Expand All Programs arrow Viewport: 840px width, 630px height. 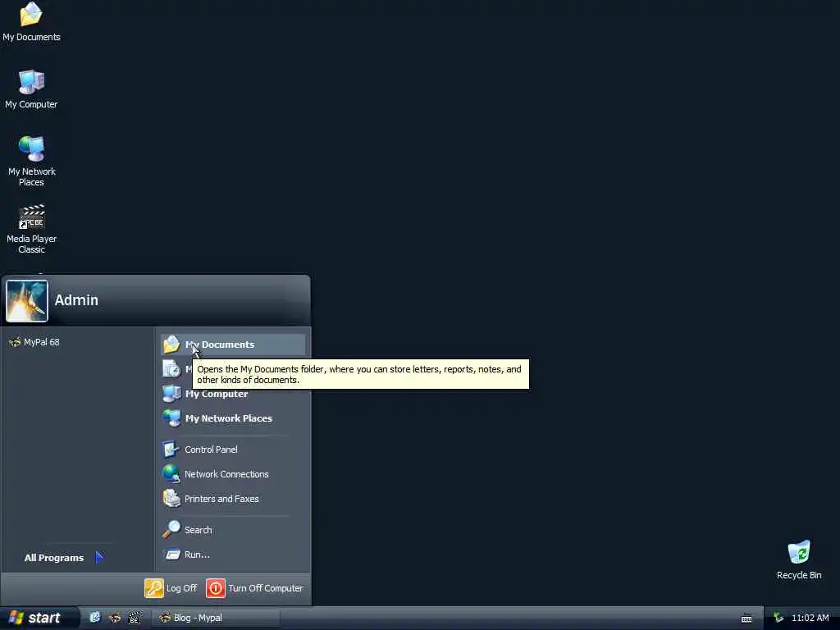pos(99,558)
